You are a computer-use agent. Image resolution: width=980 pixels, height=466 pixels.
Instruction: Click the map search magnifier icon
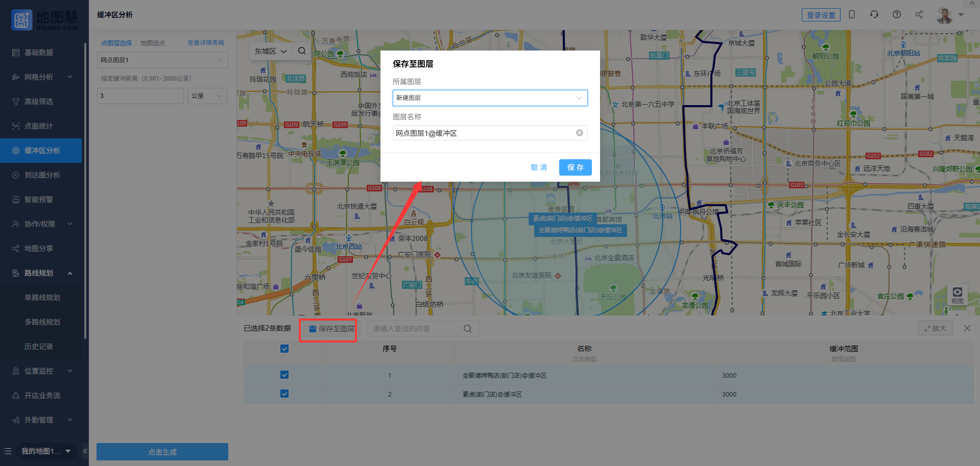pos(302,51)
